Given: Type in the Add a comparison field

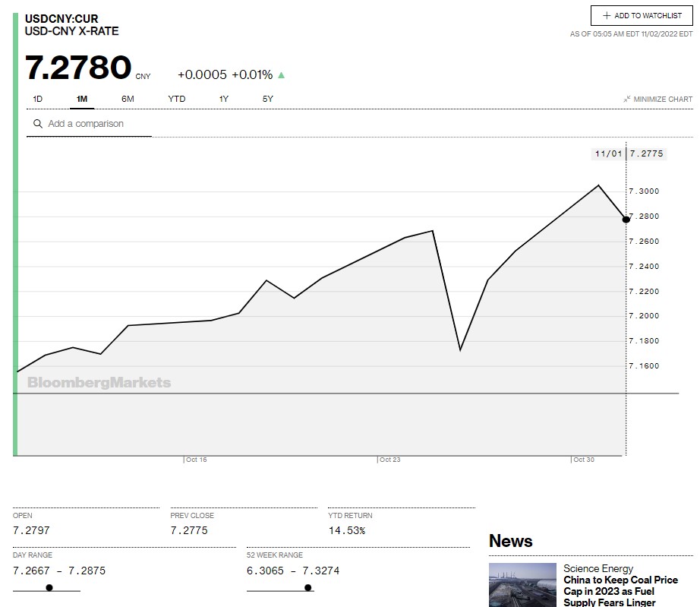Looking at the screenshot, I should coord(95,124).
